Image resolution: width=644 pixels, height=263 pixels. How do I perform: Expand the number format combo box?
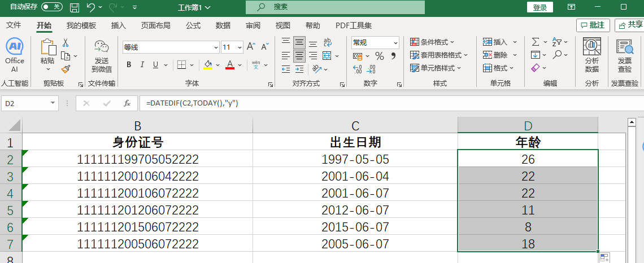395,43
